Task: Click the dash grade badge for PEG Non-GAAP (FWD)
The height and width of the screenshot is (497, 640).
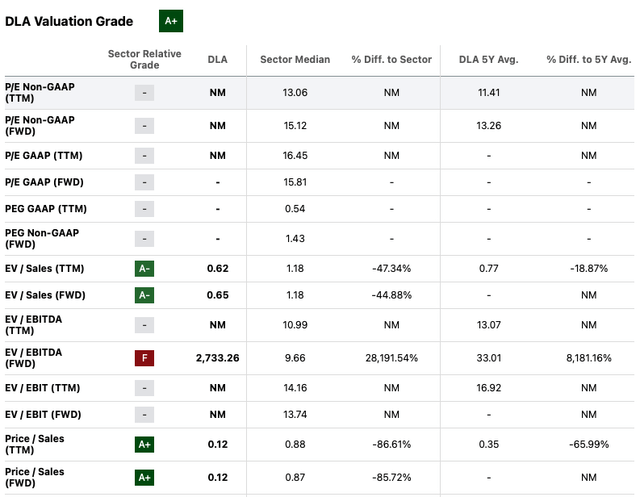Action: [x=144, y=239]
